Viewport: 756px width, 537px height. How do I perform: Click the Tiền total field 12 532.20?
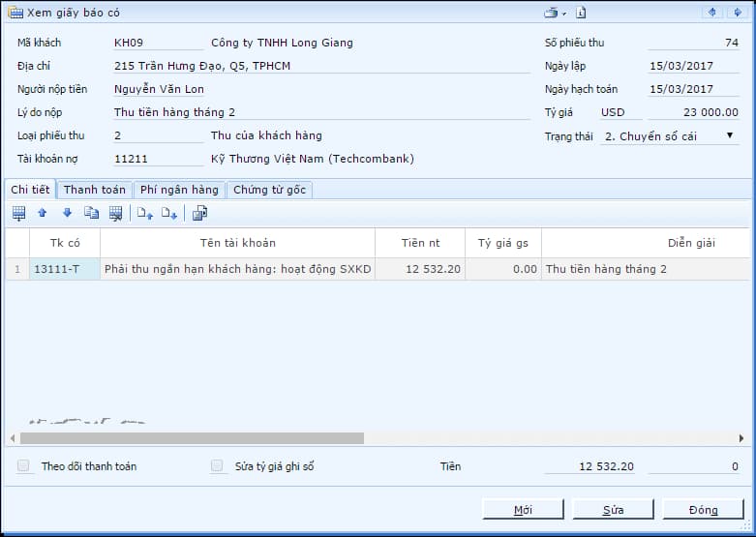[x=590, y=466]
